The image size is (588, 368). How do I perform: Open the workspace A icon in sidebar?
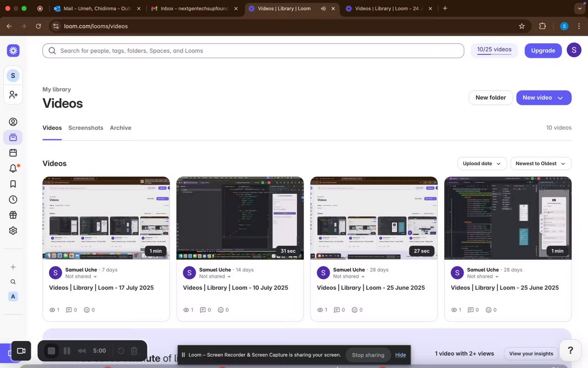click(x=13, y=297)
